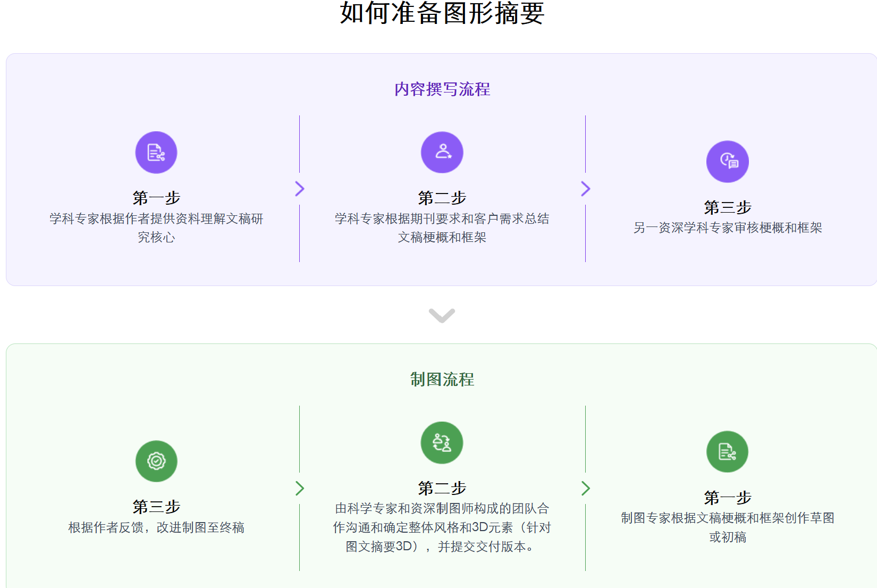Click the person icon above content writing 第二步
The image size is (877, 588).
[442, 152]
